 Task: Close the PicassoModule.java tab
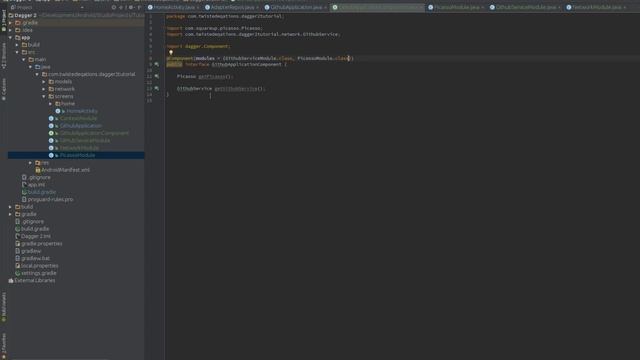point(482,8)
